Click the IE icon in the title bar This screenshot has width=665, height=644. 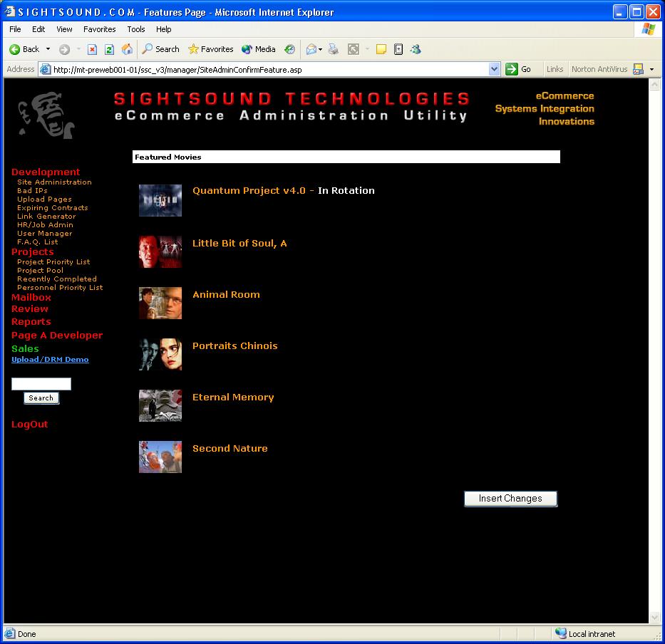click(x=9, y=12)
